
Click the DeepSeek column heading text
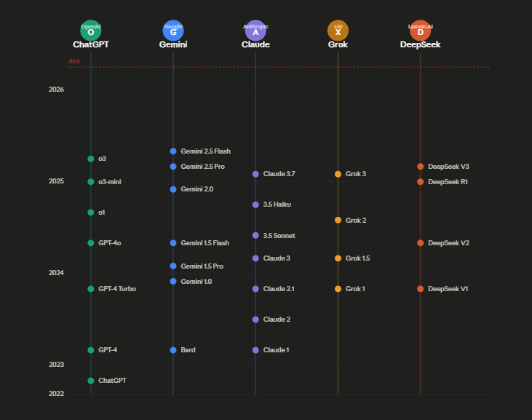[420, 44]
